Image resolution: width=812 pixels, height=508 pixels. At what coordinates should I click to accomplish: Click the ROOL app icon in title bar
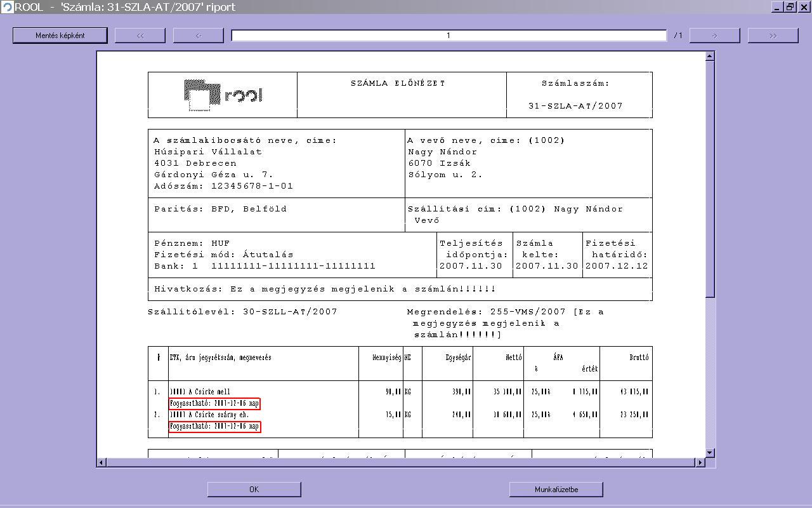(x=7, y=7)
